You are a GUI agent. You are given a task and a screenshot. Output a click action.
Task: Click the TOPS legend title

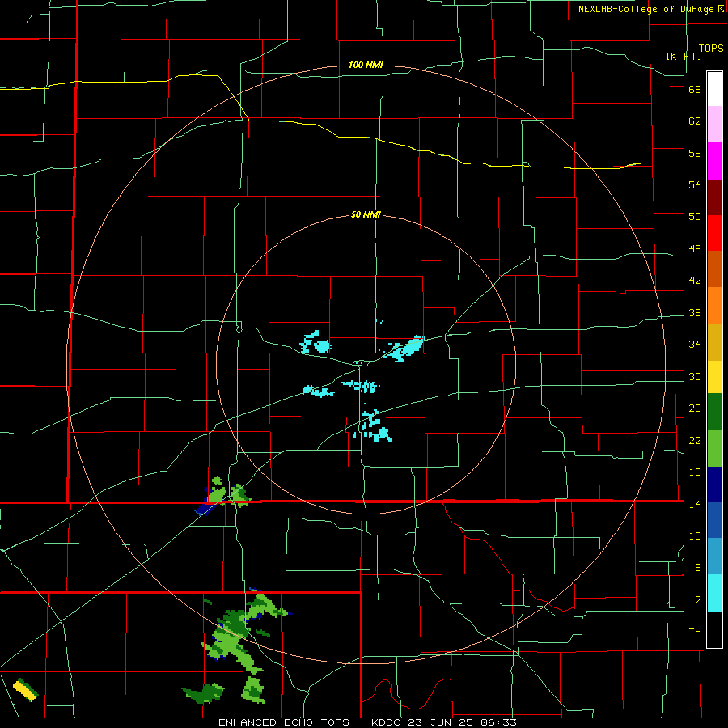pyautogui.click(x=711, y=49)
